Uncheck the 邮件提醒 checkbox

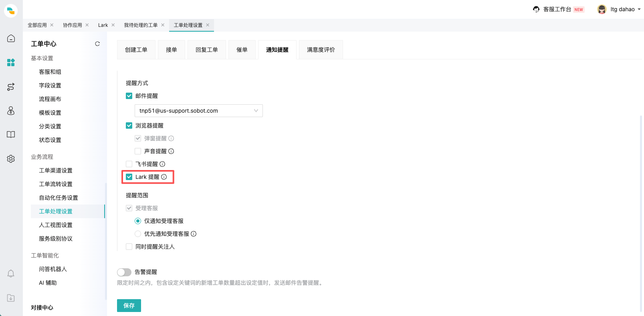click(x=129, y=96)
